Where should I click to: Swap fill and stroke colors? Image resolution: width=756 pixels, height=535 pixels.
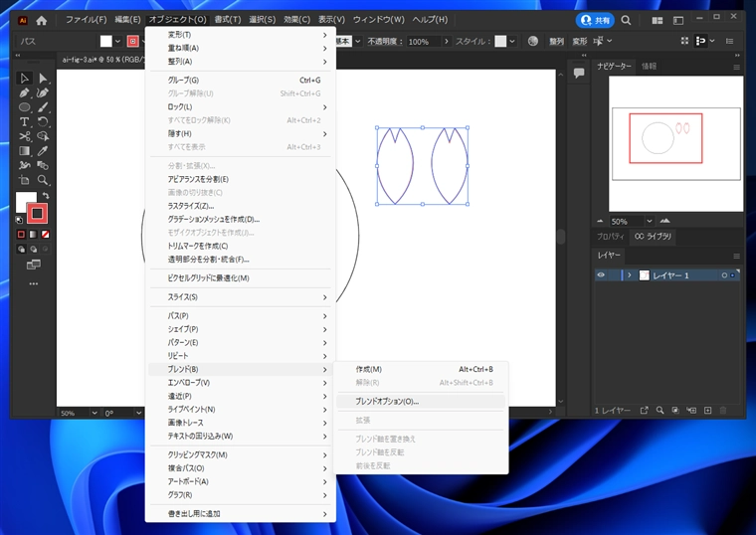pyautogui.click(x=46, y=196)
